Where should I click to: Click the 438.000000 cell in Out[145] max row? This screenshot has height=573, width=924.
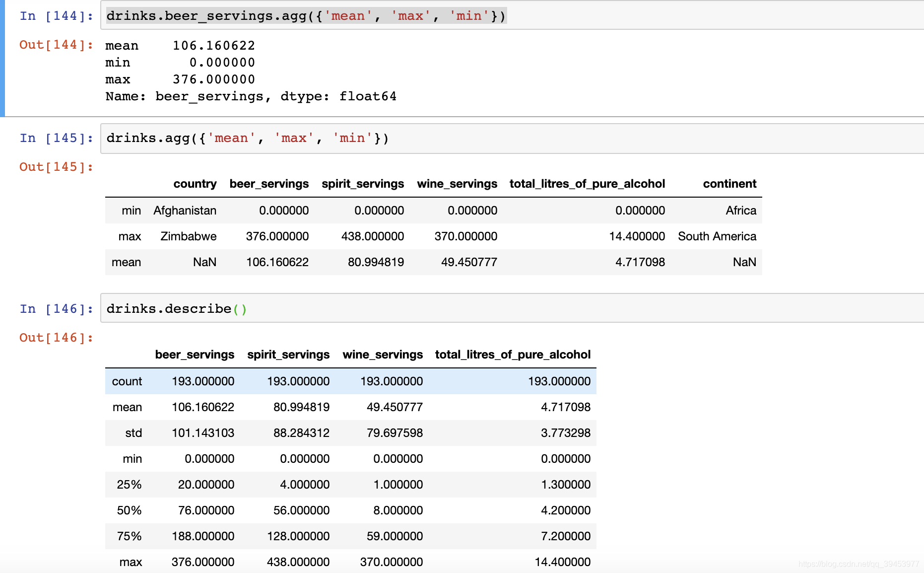(x=373, y=236)
